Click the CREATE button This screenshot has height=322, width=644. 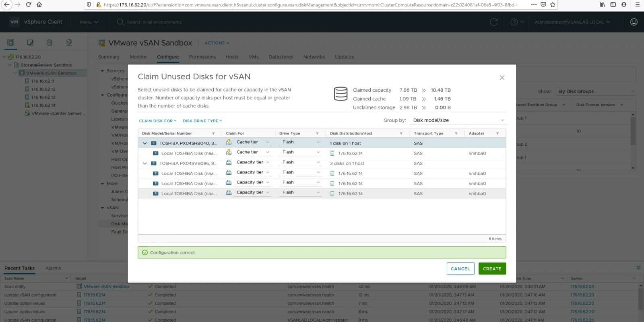(492, 268)
